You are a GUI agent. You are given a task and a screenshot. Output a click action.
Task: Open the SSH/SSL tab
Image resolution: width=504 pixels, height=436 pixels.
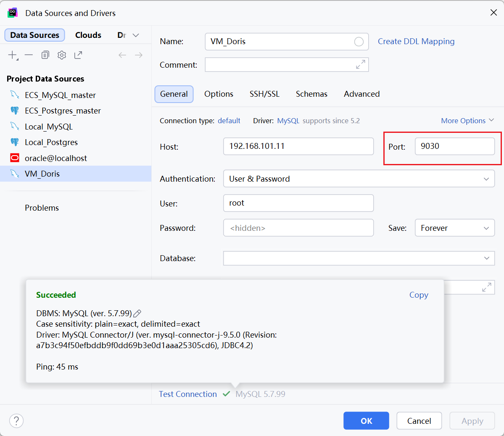264,94
